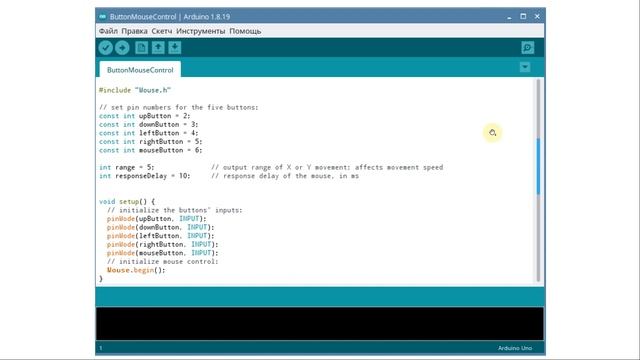The image size is (640, 360).
Task: Click the rightButton = 5 declaration line
Action: [151, 142]
